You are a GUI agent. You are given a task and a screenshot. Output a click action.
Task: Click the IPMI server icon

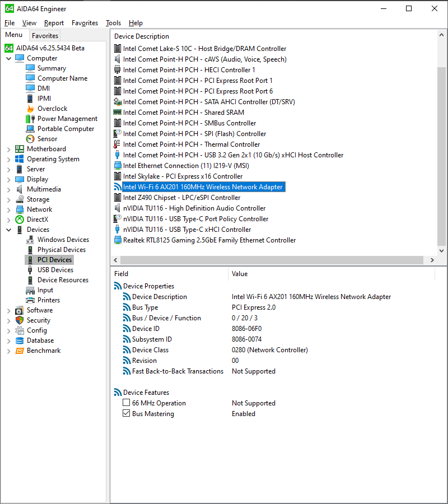(30, 99)
